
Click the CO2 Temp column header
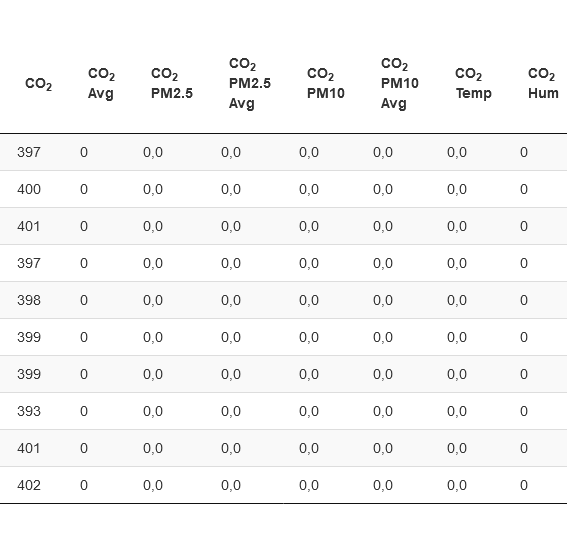coord(473,84)
